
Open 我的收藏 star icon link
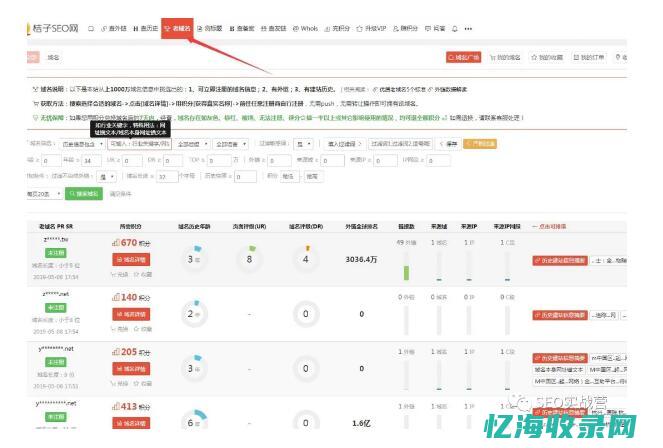pos(549,58)
